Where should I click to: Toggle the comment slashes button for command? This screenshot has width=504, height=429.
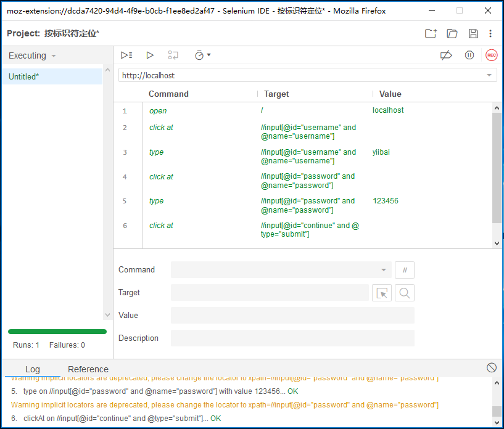tap(405, 270)
